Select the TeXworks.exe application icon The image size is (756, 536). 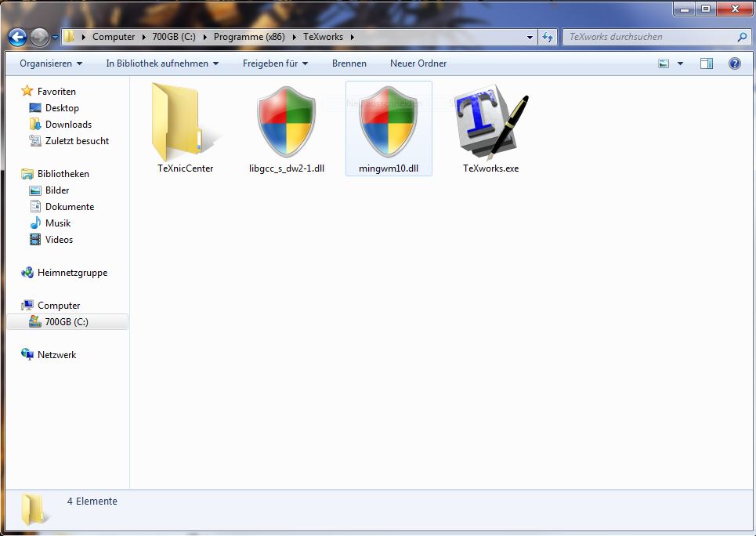[491, 122]
